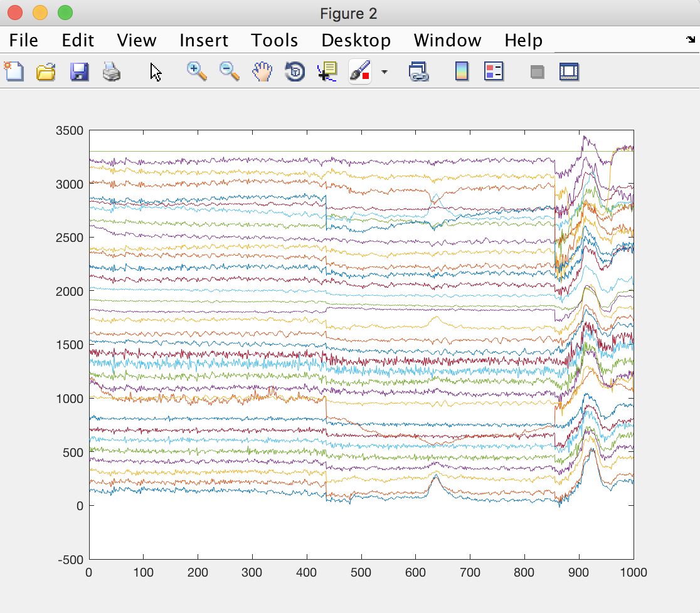Click the Hide Plot Tools button
The image size is (700, 613).
coord(537,72)
